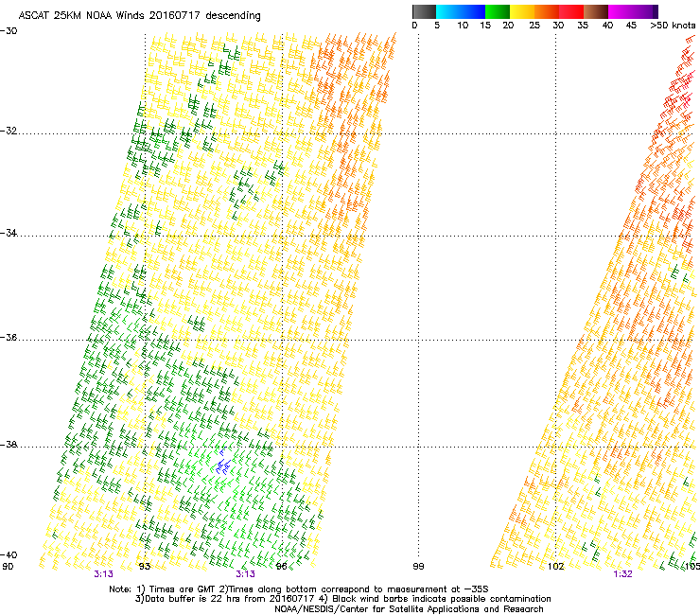700x615 pixels.
Task: Click the magenta-purple 40-50 knots color band
Action: pos(633,11)
